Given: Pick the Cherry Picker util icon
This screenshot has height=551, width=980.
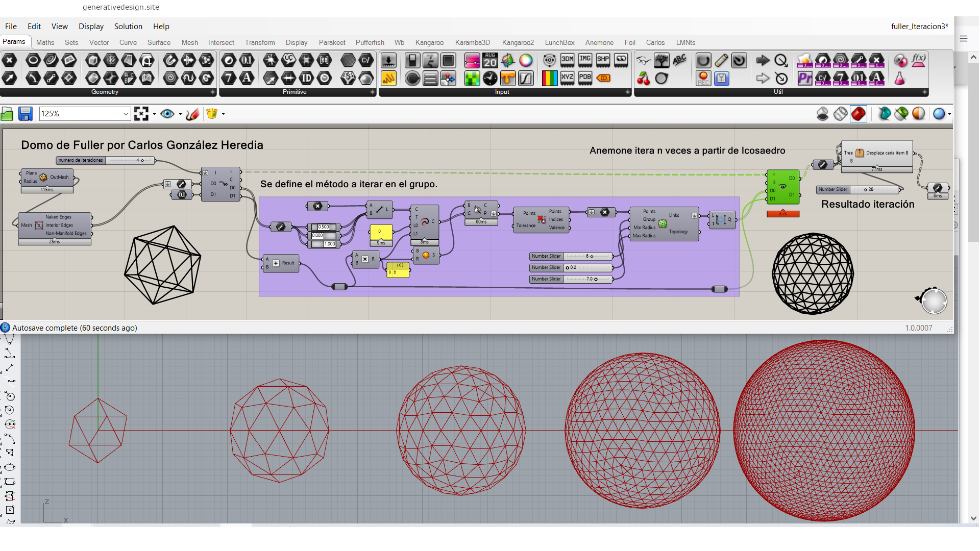Looking at the screenshot, I should [644, 78].
